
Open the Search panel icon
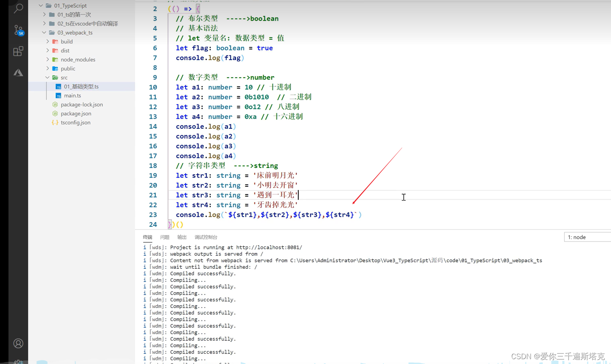[x=18, y=8]
